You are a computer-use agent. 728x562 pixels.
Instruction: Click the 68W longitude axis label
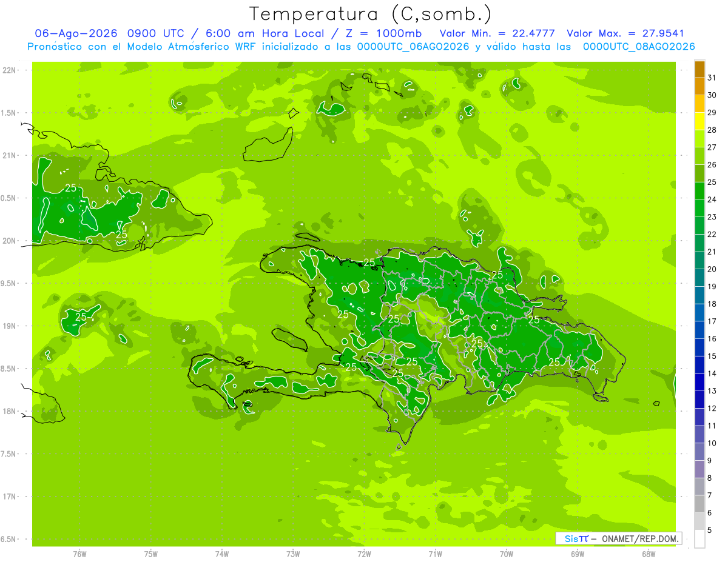649,554
